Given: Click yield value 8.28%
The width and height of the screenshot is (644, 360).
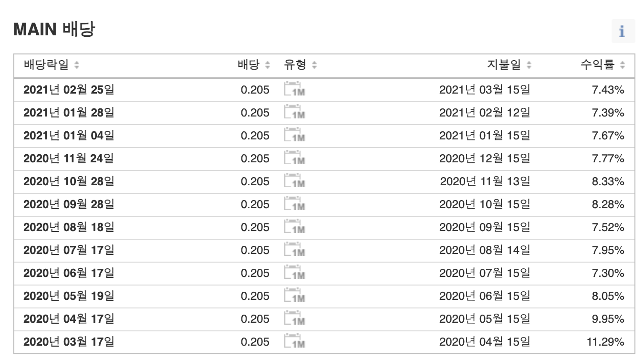Looking at the screenshot, I should [608, 204].
